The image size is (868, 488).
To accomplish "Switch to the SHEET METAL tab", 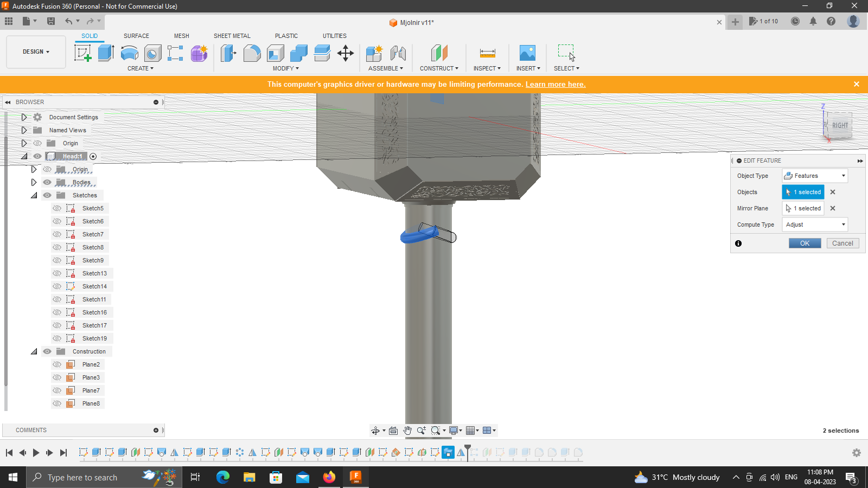I will 232,36.
